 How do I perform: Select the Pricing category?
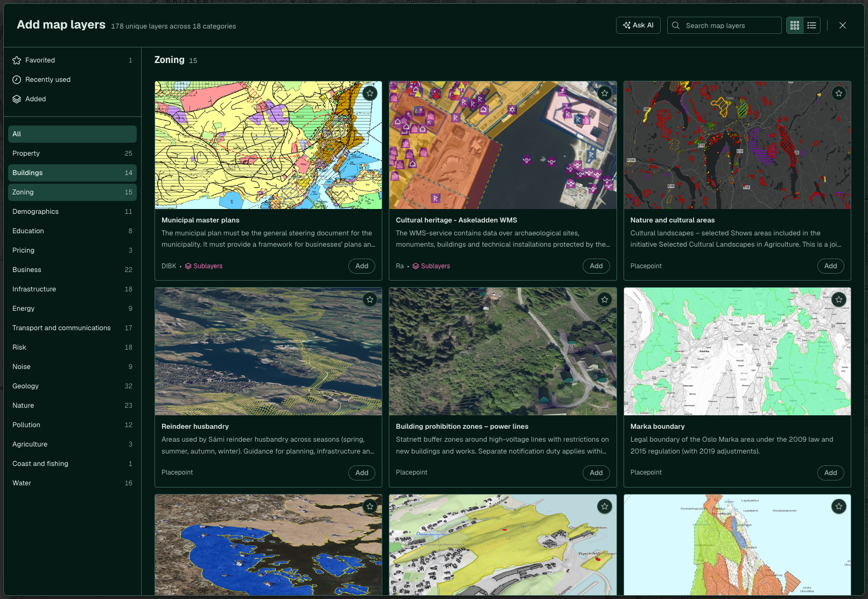pos(72,250)
